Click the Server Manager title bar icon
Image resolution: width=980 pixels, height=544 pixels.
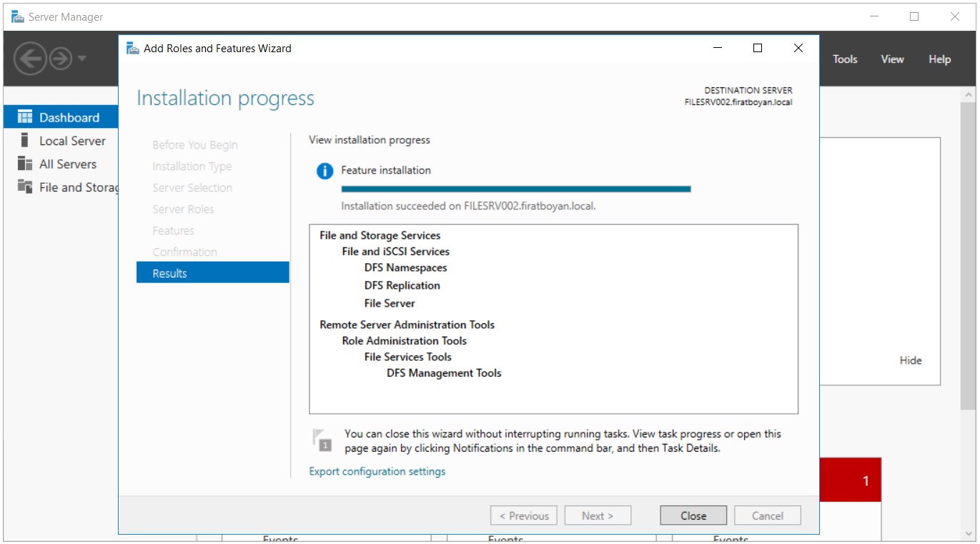pos(18,16)
